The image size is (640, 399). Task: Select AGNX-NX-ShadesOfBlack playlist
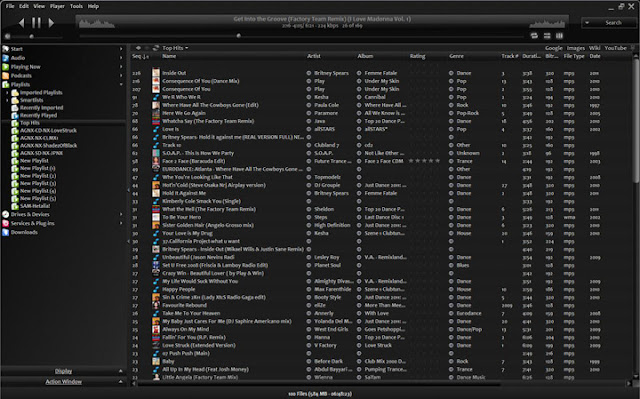click(x=49, y=146)
